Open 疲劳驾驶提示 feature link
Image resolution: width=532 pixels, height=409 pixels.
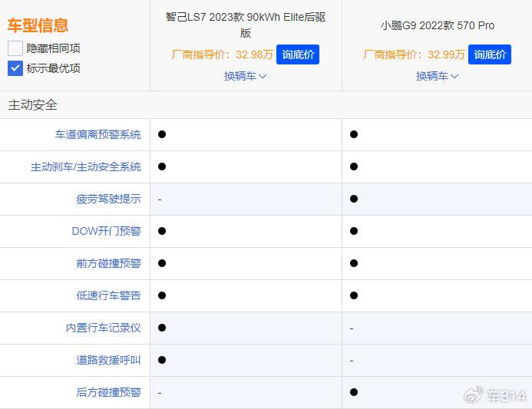(x=108, y=199)
